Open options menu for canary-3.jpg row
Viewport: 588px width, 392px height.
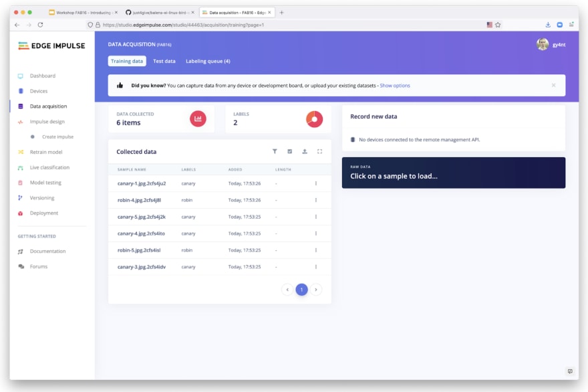click(316, 267)
